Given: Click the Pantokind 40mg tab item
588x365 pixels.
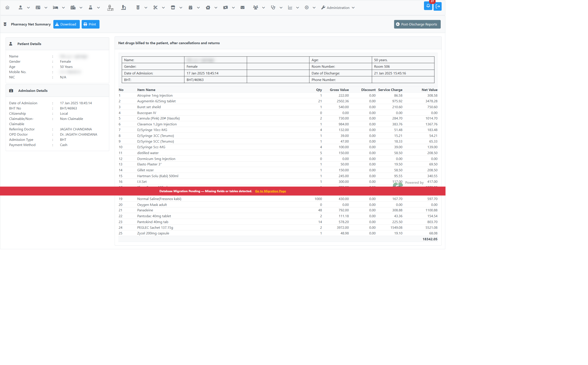Looking at the screenshot, I should pyautogui.click(x=152, y=222).
